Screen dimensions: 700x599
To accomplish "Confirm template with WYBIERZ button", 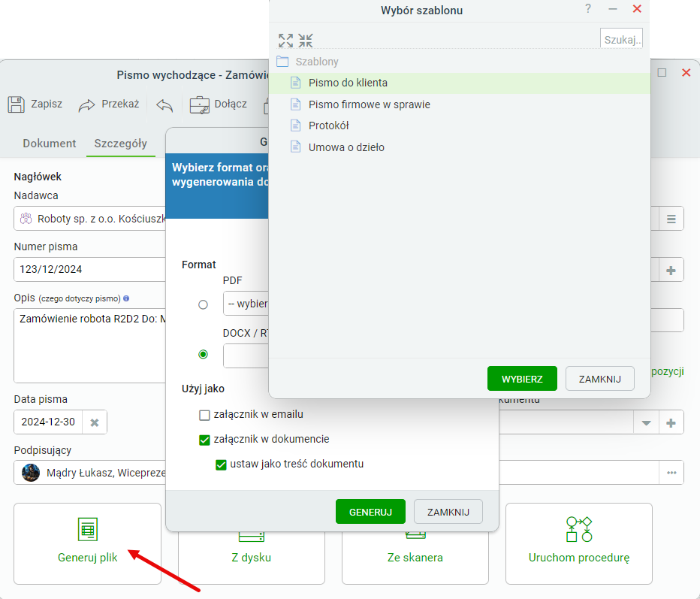I will click(522, 379).
